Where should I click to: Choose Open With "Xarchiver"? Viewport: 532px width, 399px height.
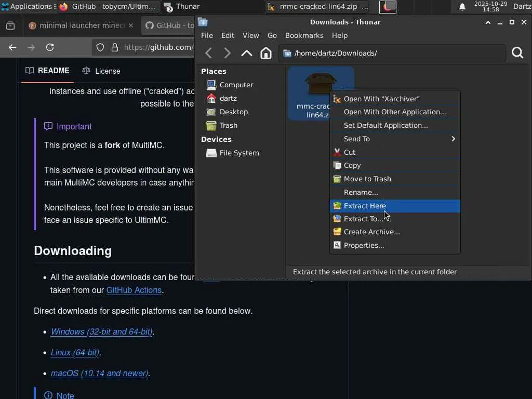395,99
